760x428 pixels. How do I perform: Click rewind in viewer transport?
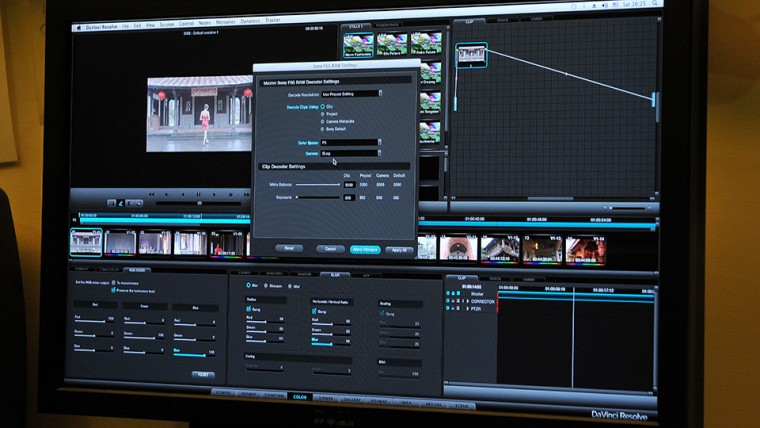pyautogui.click(x=152, y=194)
